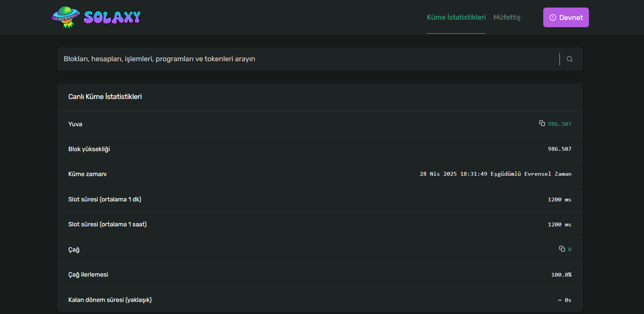Viewport: 644px width, 314px height.
Task: Copy the Yuva slot number
Action: (542, 124)
